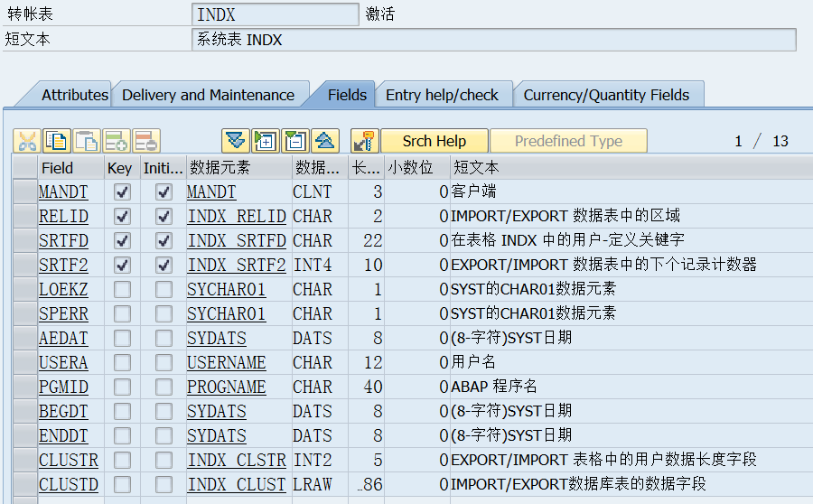This screenshot has width=813, height=504.
Task: Click the Collapse Include minus icon
Action: click(x=295, y=141)
